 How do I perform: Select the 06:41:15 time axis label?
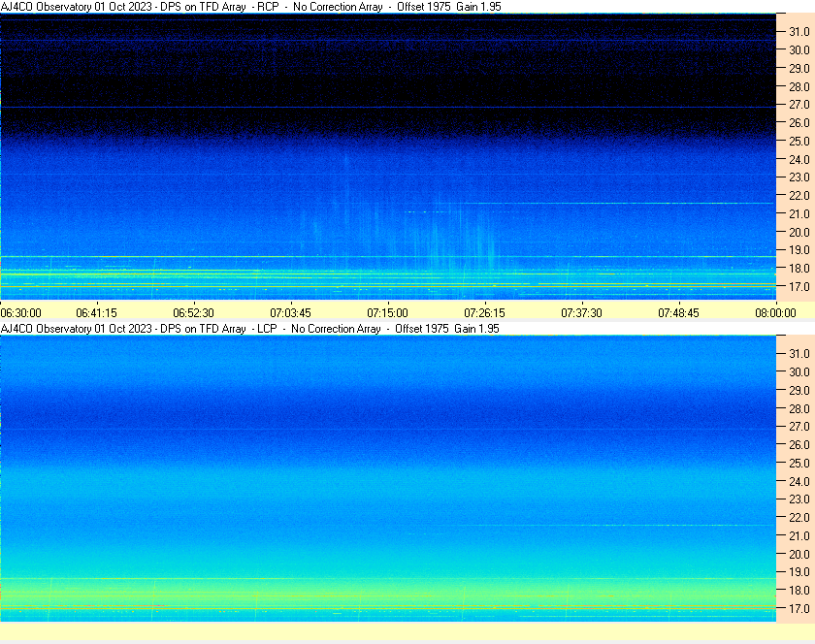pos(97,313)
